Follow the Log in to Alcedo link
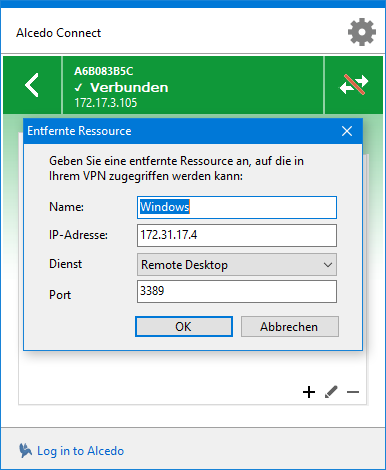The width and height of the screenshot is (386, 470). point(80,451)
